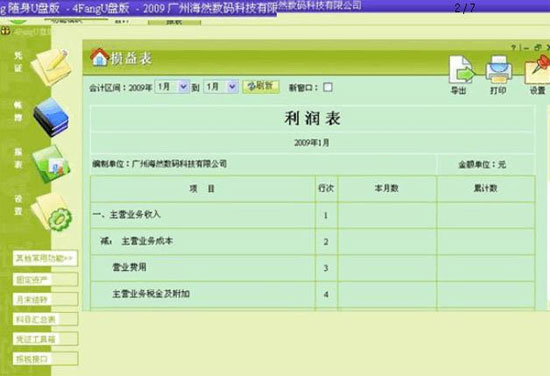Click the 本月数 column header

click(387, 189)
